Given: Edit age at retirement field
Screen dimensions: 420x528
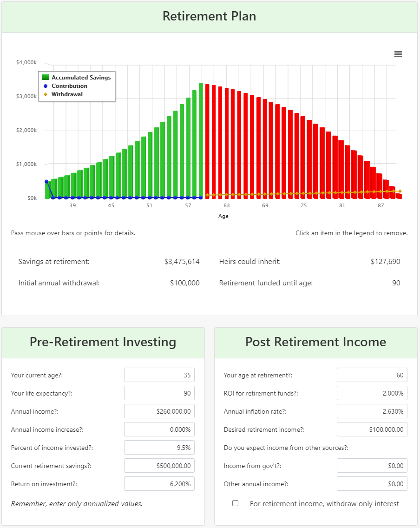Looking at the screenshot, I should (372, 375).
